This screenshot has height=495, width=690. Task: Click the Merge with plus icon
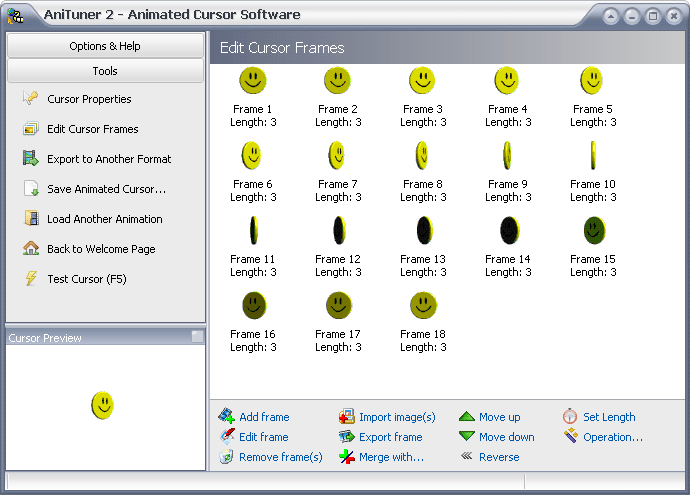[347, 457]
